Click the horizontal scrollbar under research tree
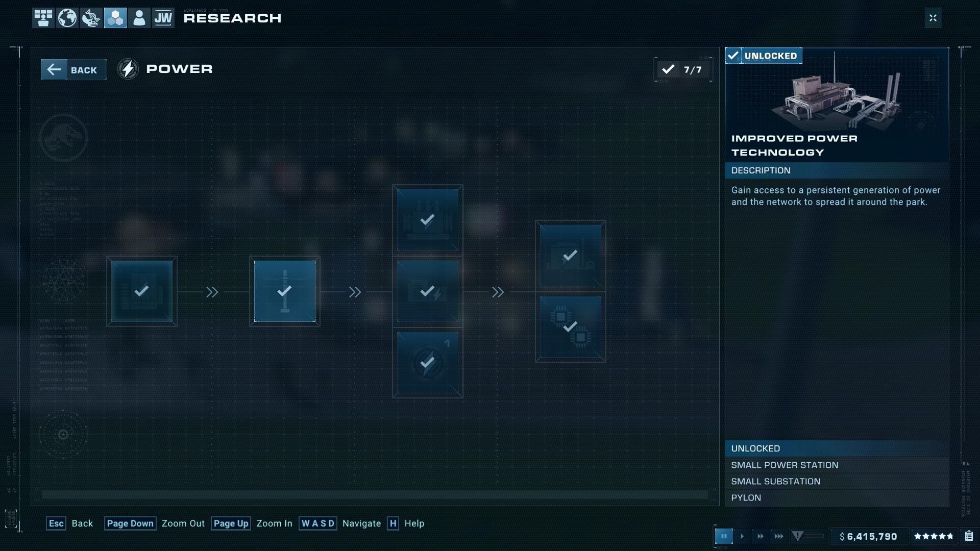This screenshot has height=551, width=980. [375, 494]
